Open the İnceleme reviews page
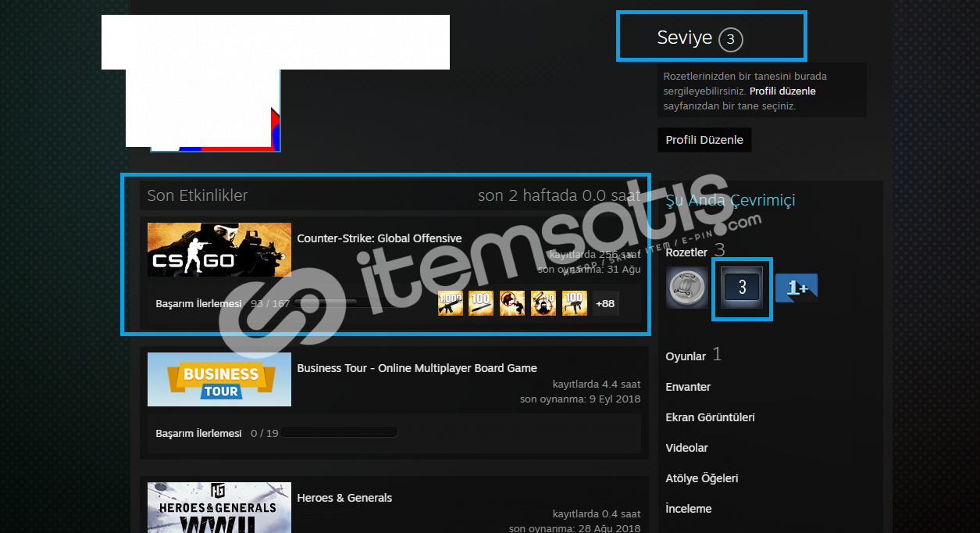The image size is (980, 533). click(688, 509)
